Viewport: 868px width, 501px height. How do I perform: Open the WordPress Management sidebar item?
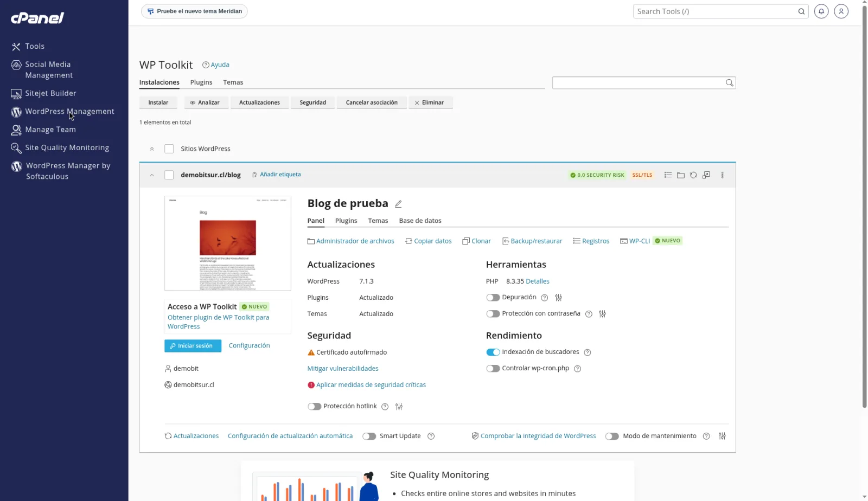pos(63,112)
